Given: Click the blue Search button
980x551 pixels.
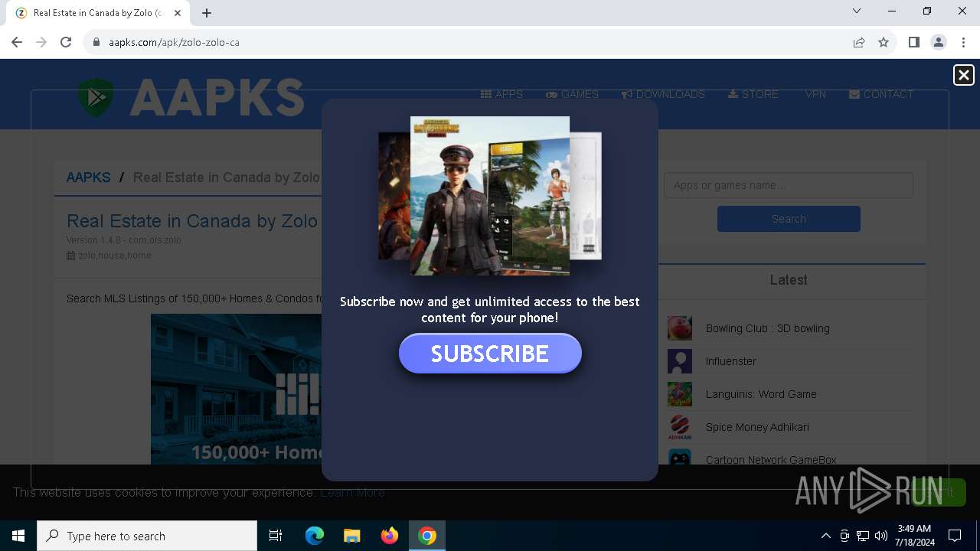Looking at the screenshot, I should [x=789, y=219].
